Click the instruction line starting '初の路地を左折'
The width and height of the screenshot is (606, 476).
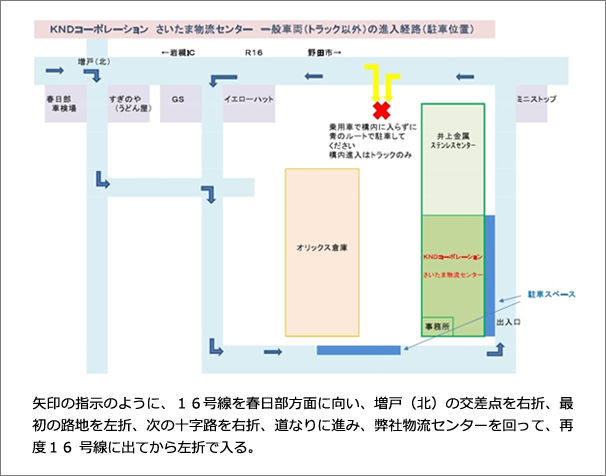click(303, 425)
